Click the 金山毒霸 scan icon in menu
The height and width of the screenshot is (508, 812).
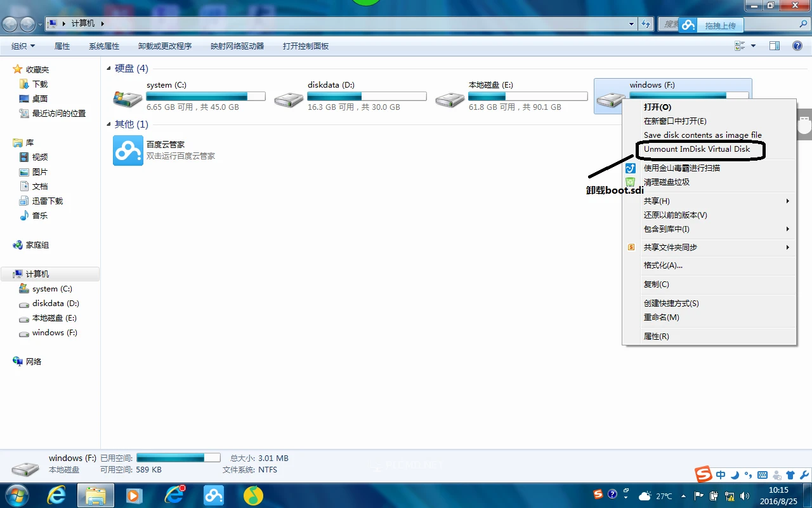point(631,168)
